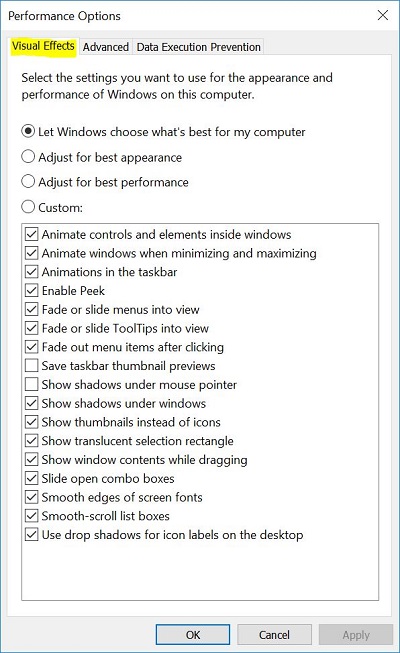This screenshot has width=400, height=653.
Task: Select the Visual Effects tab
Action: point(43,46)
